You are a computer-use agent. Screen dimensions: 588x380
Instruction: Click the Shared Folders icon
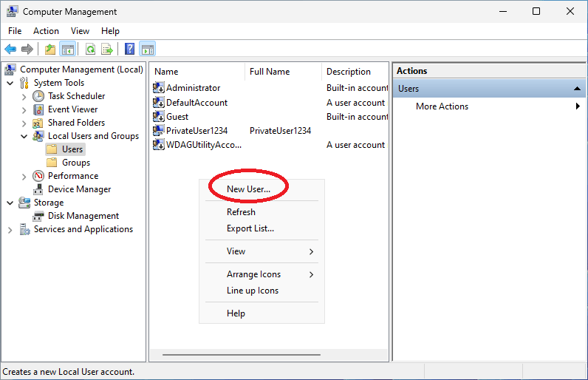point(38,123)
